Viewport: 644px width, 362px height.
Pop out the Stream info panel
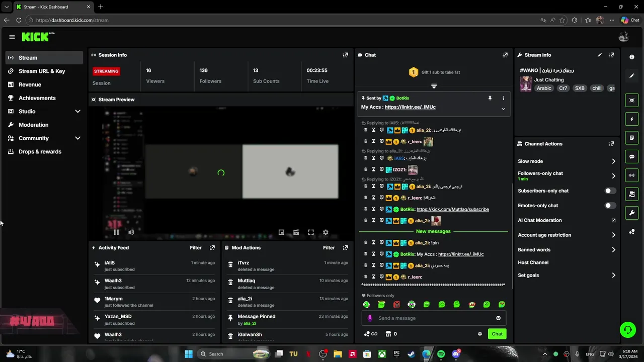tap(612, 55)
